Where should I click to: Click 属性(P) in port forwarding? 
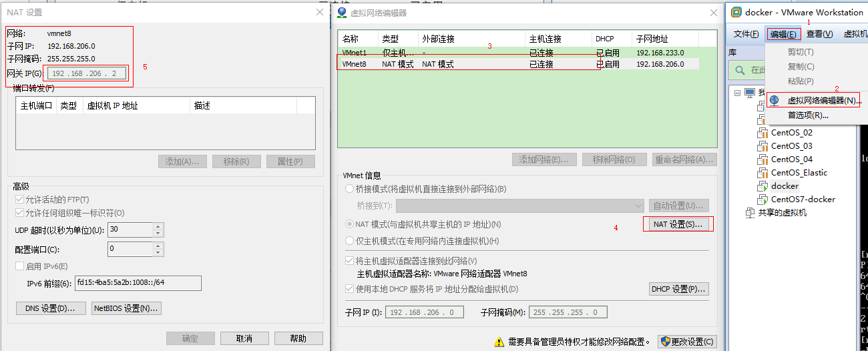[x=290, y=161]
